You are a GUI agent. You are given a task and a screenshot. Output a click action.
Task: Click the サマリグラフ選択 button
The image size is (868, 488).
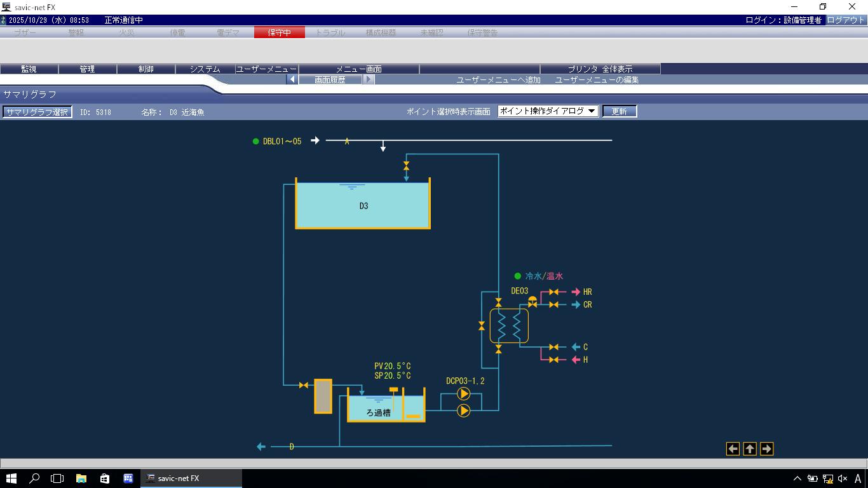pyautogui.click(x=37, y=112)
